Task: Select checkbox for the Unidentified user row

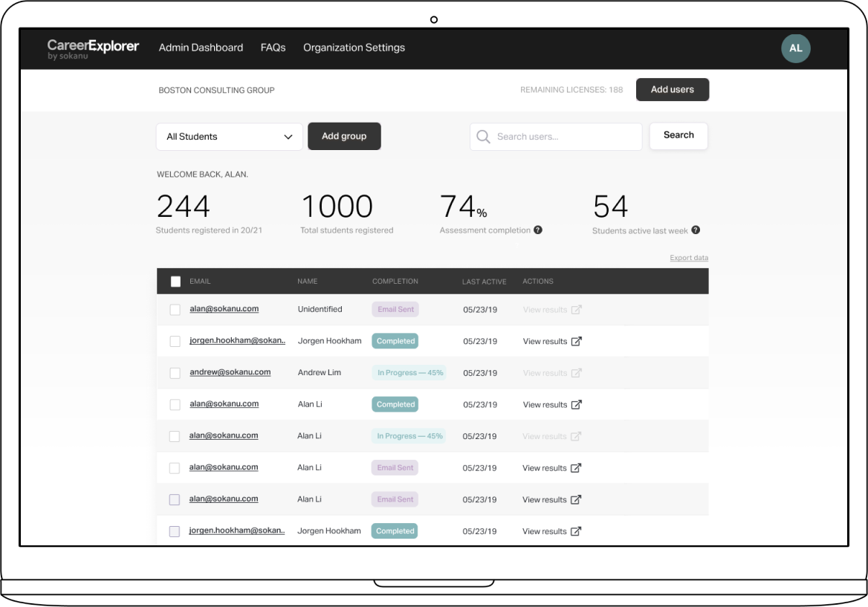Action: pos(175,310)
